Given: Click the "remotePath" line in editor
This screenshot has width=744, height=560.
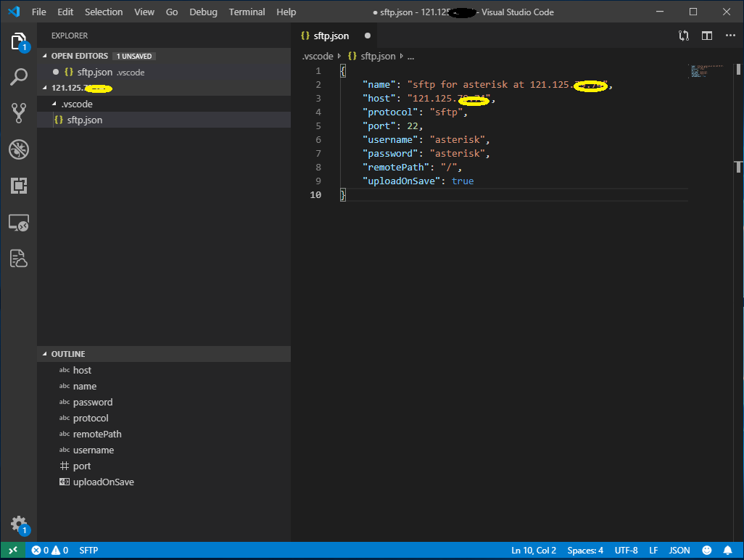Looking at the screenshot, I should (x=412, y=167).
